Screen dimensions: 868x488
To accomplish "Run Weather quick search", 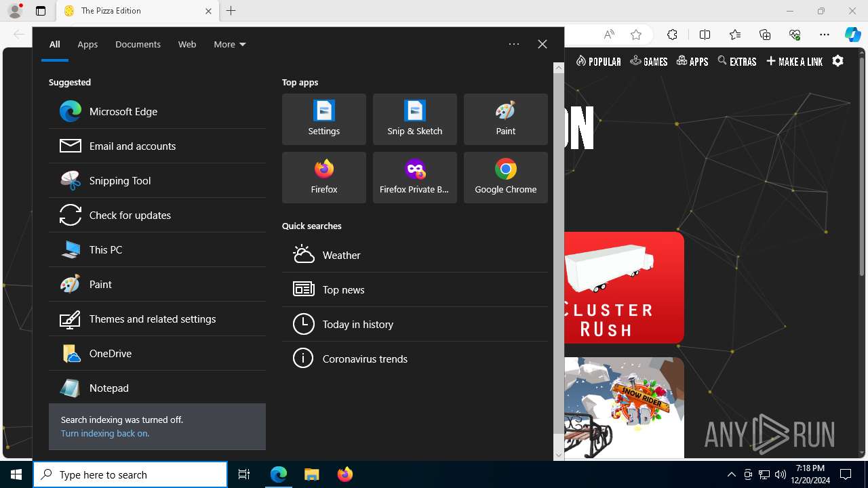I will point(415,255).
